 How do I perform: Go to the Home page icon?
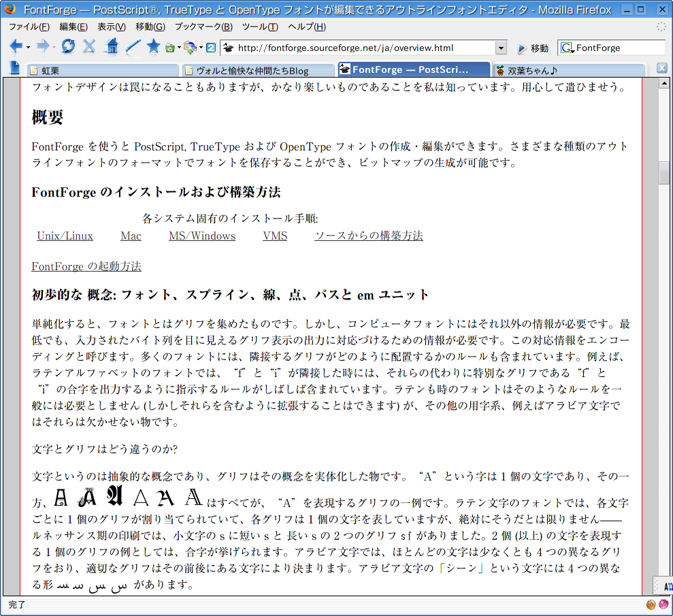[x=112, y=46]
